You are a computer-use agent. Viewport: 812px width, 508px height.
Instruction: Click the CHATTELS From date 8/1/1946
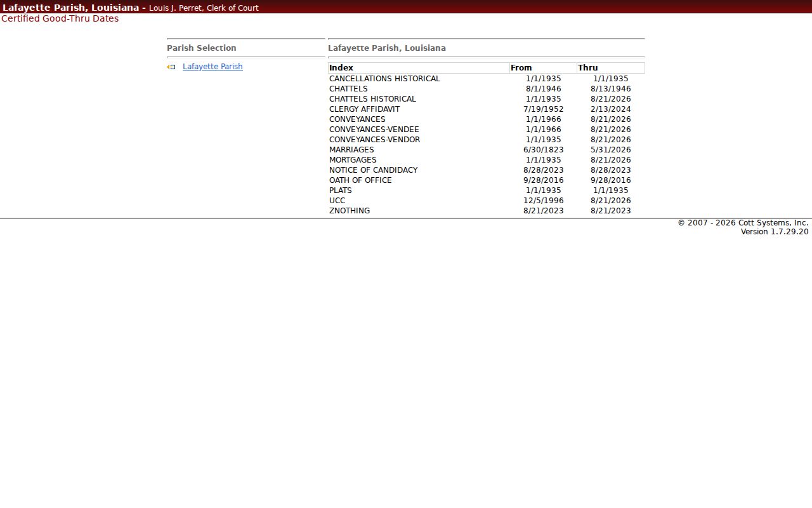[x=544, y=89]
